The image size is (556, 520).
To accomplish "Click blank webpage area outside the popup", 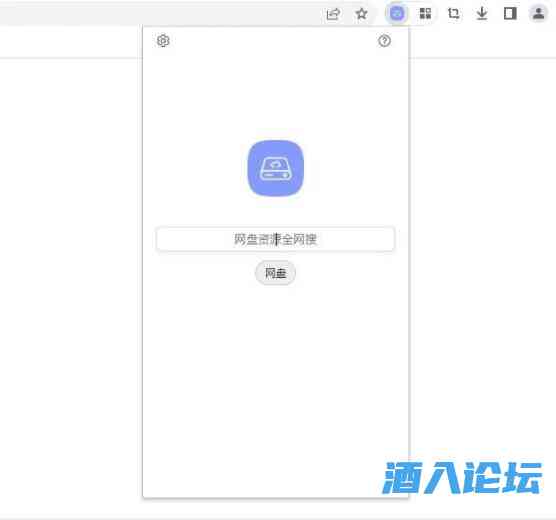I will 71,248.
